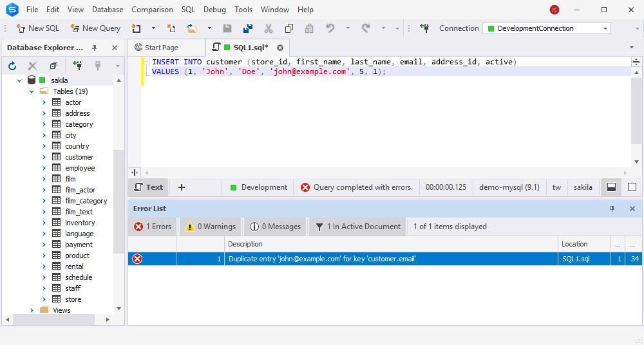Toggle the Warnings filter button
This screenshot has width=644, height=345.
tap(211, 227)
